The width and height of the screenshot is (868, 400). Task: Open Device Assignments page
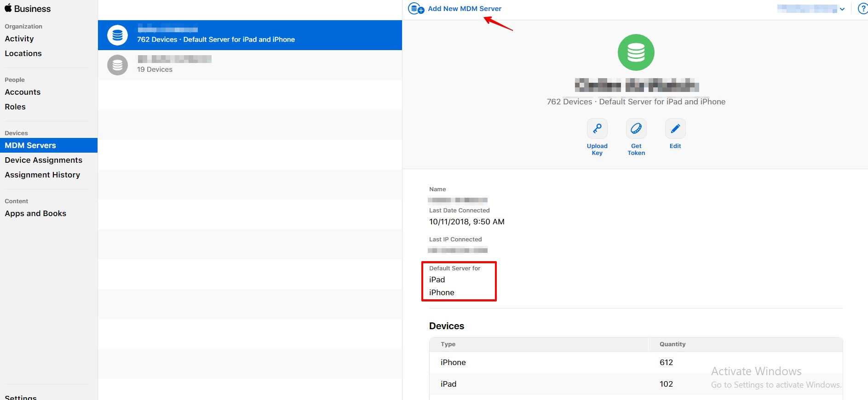tap(43, 160)
